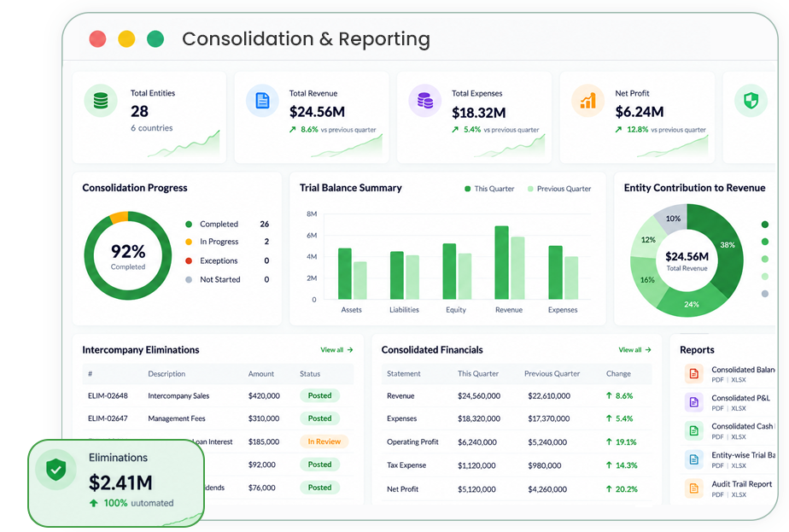The height and width of the screenshot is (532, 789).
Task: Open the Audit Trail Report link
Action: (x=741, y=483)
